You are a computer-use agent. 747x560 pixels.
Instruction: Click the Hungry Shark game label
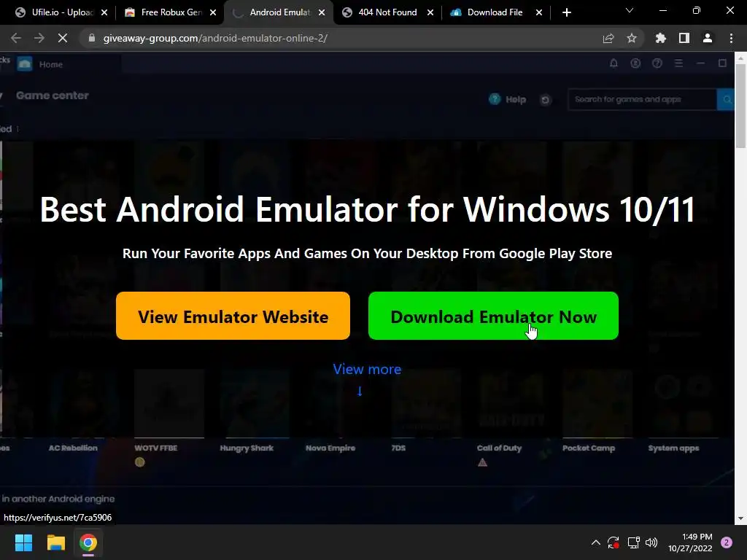247,448
